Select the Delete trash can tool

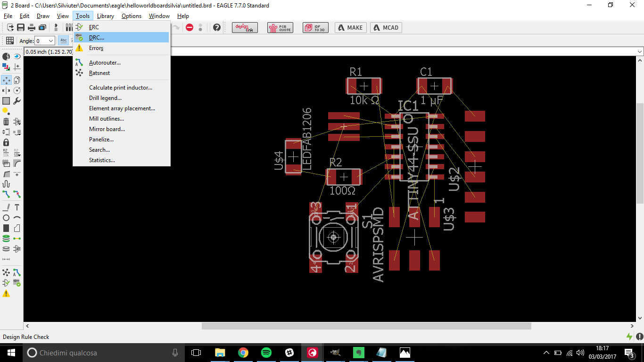click(x=6, y=122)
